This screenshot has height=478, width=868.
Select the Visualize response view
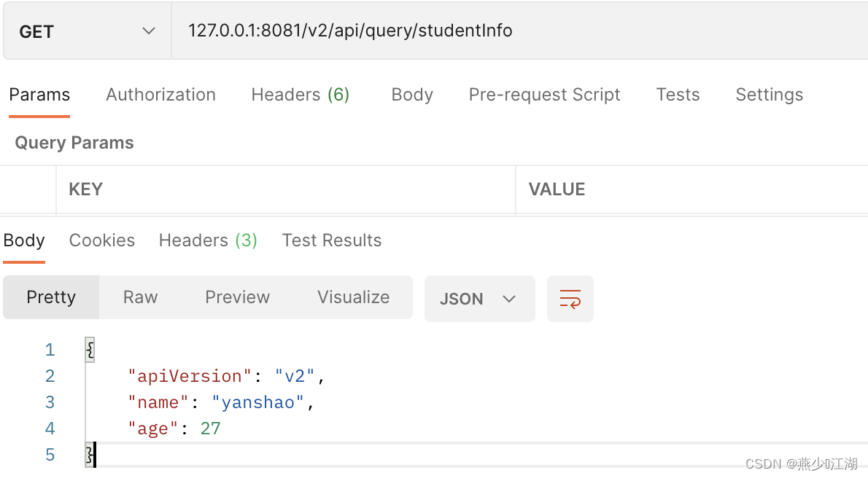click(353, 297)
